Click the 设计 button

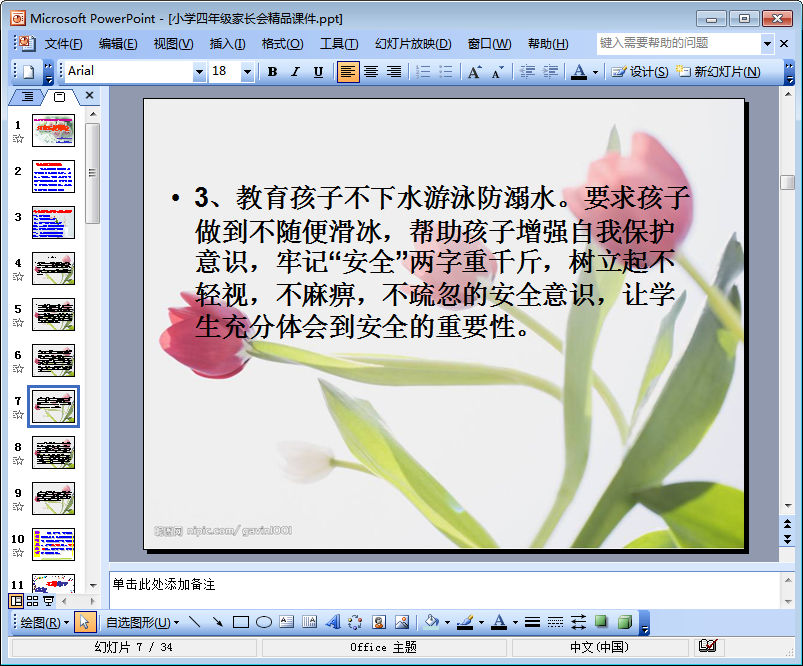click(640, 72)
